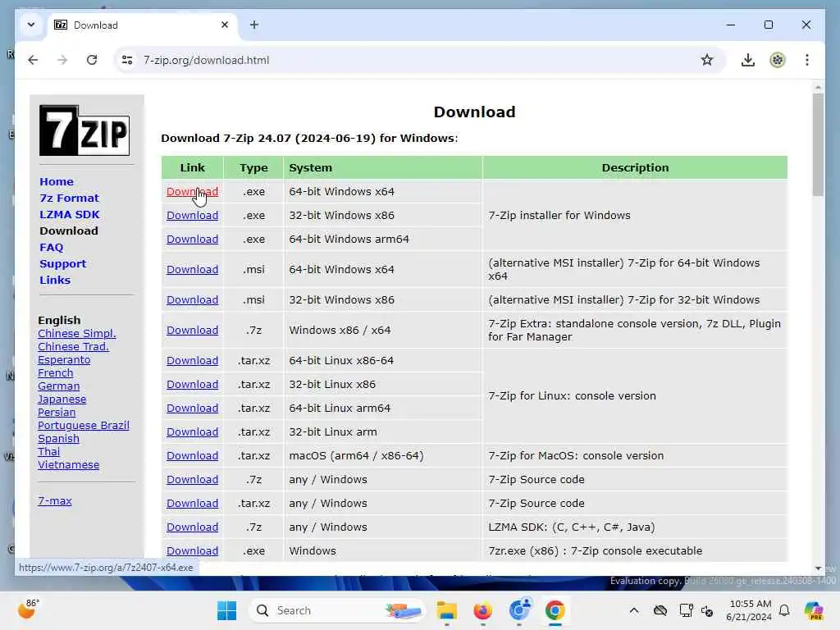The width and height of the screenshot is (840, 630).
Task: Launch Firefox from the taskbar
Action: 482,610
